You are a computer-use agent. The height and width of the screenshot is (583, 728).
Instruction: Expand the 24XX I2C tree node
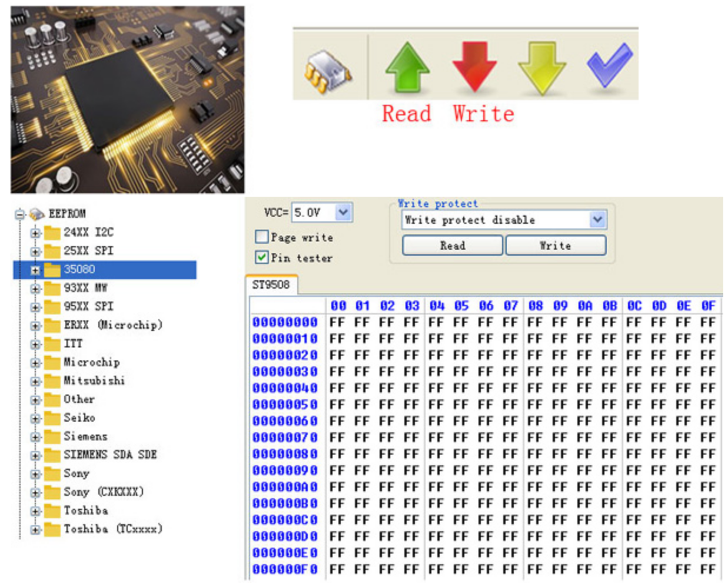pos(35,233)
